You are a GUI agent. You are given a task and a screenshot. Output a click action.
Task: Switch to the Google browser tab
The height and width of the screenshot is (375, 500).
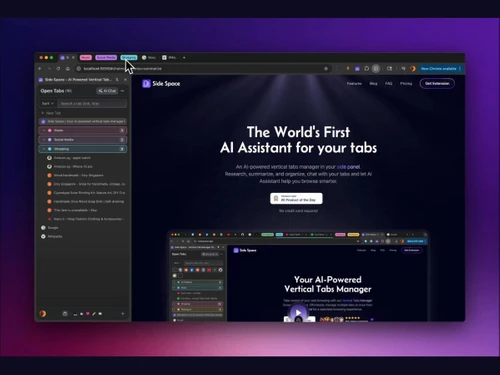click(x=149, y=58)
